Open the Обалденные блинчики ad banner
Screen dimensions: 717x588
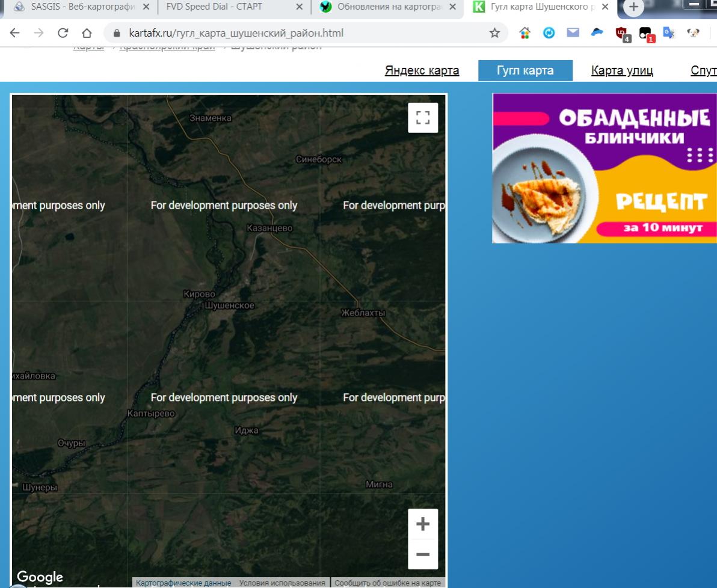click(605, 168)
